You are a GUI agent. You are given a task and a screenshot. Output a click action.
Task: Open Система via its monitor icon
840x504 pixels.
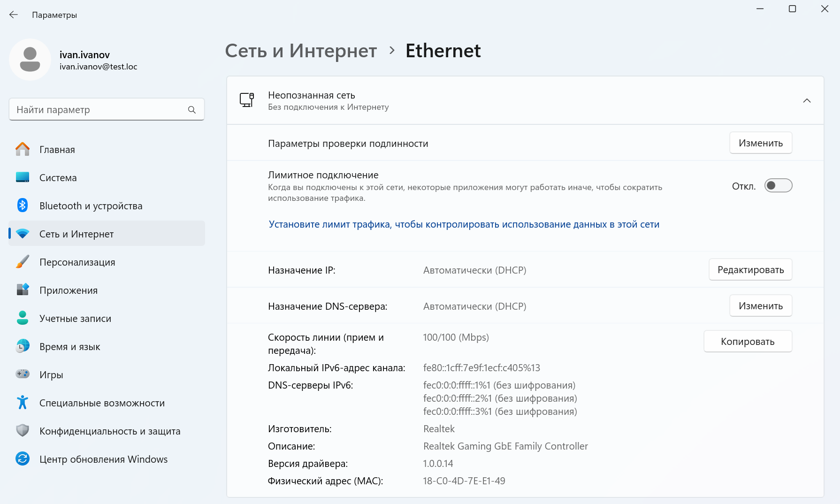[22, 177]
